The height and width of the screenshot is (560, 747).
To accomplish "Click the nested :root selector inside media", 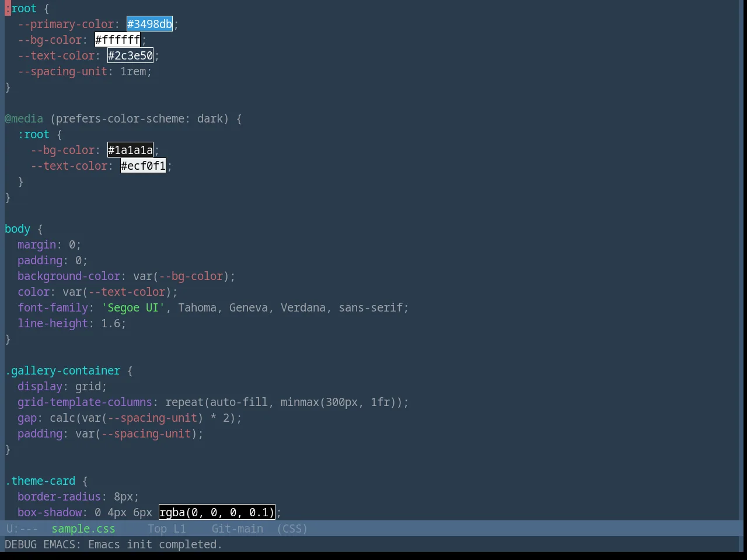I will click(x=34, y=134).
